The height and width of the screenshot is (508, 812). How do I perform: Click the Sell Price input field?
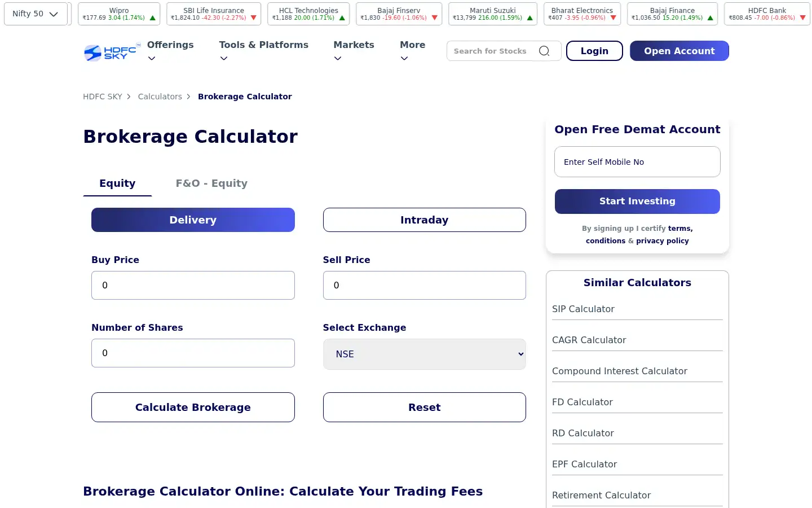(424, 286)
